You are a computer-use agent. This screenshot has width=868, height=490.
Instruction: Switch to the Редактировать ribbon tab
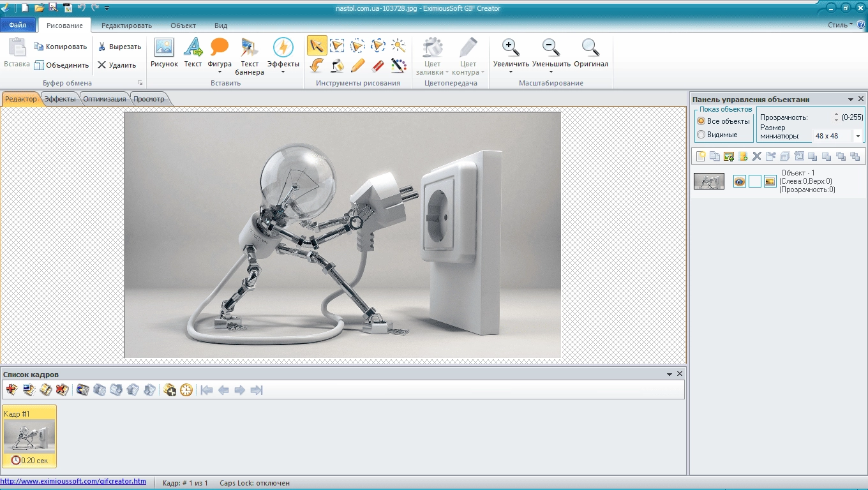pyautogui.click(x=126, y=26)
